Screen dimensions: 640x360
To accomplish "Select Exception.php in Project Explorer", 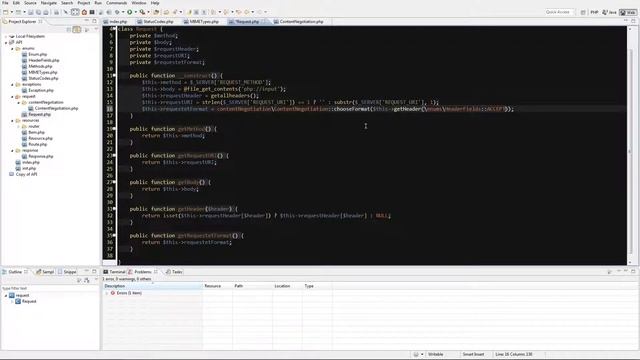I will pyautogui.click(x=41, y=91).
